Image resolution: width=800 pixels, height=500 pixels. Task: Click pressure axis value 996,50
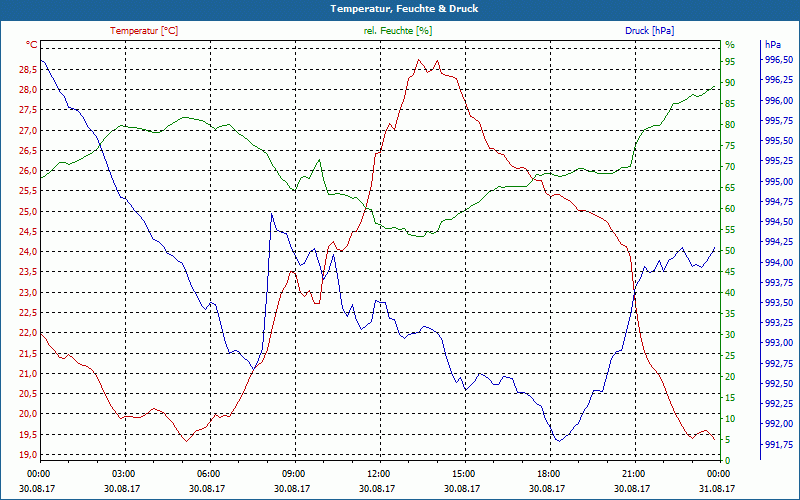[x=779, y=60]
